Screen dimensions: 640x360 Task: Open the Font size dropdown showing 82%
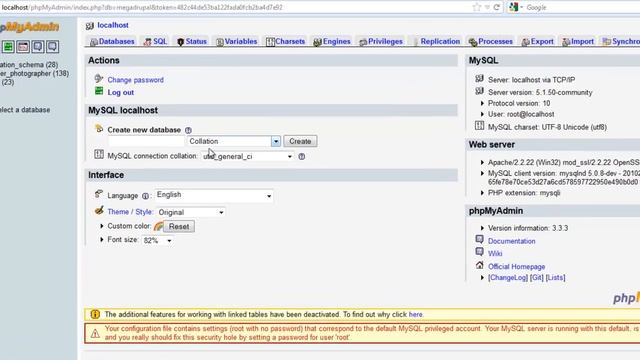(157, 240)
